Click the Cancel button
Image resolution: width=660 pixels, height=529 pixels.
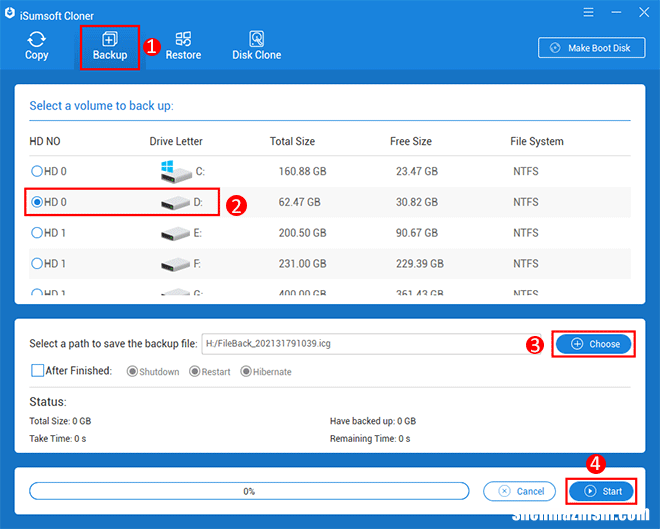[519, 491]
